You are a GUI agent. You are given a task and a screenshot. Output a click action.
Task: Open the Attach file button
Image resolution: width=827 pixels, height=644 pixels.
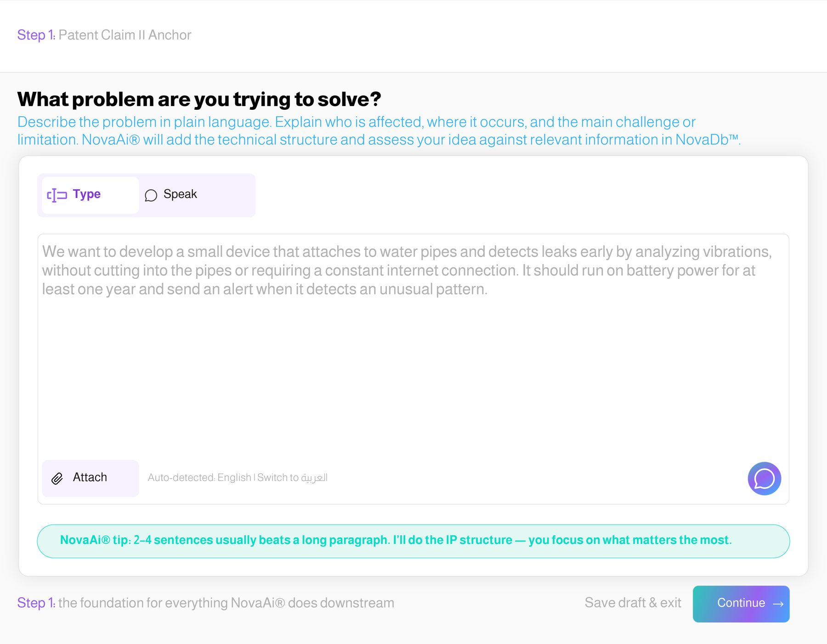90,478
